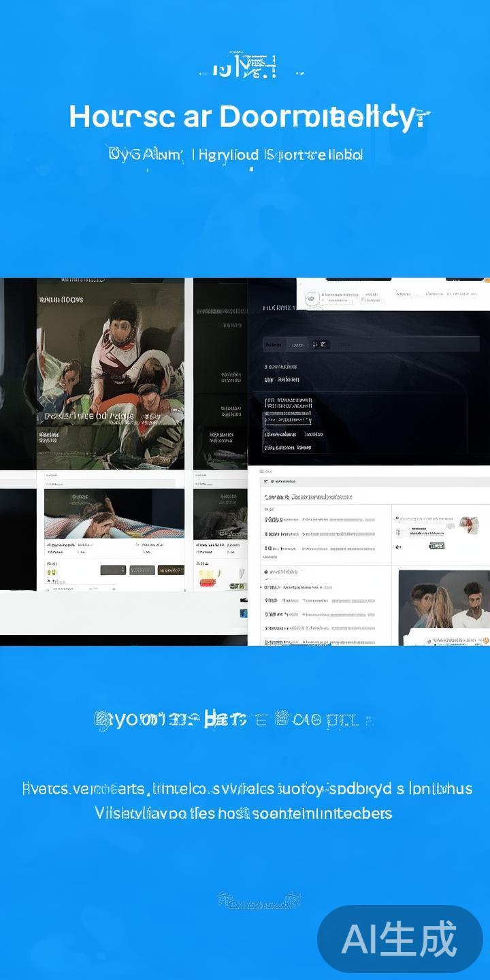Click the circular icon in top-right white header
This screenshot has height=980, width=490.
pyautogui.click(x=311, y=297)
